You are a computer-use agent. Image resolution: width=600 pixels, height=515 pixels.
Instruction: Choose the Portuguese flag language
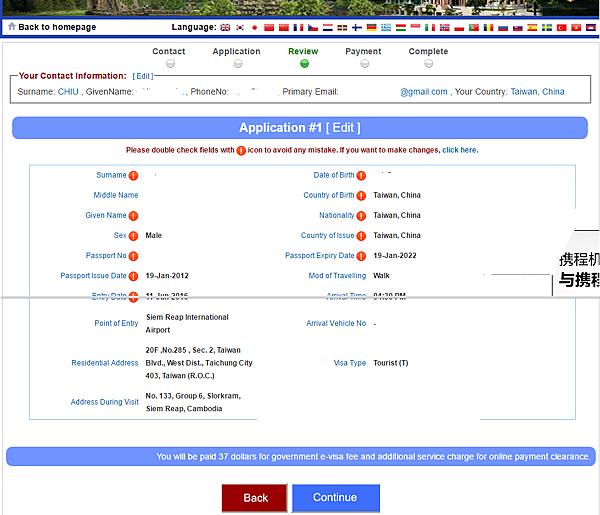pyautogui.click(x=474, y=28)
